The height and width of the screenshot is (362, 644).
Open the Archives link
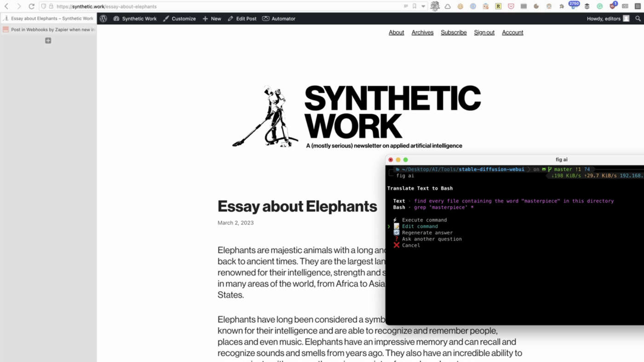tap(422, 33)
